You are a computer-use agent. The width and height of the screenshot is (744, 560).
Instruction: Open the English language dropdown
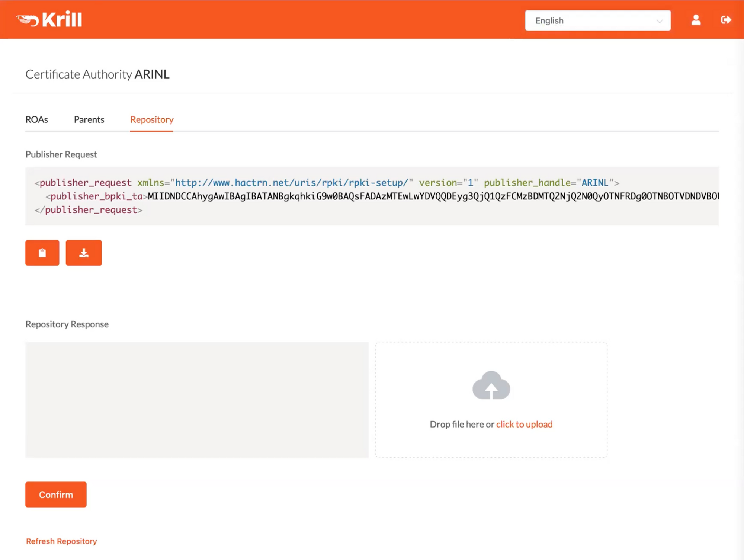coord(597,20)
